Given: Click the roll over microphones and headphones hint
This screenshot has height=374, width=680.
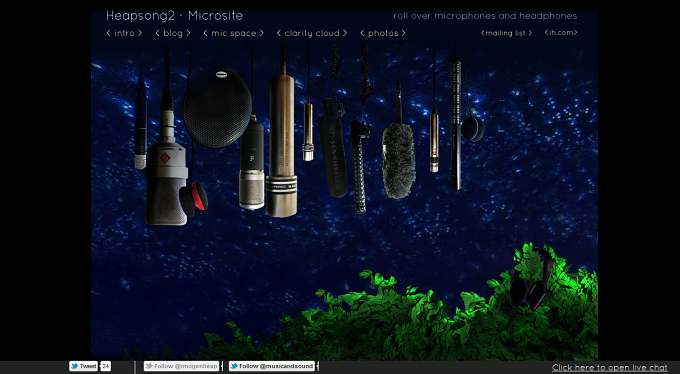Looking at the screenshot, I should pyautogui.click(x=485, y=16).
